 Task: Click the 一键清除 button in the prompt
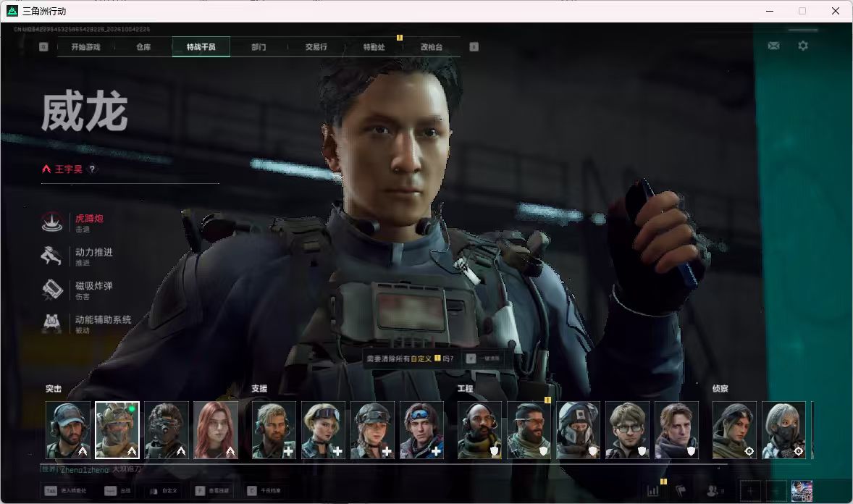point(484,358)
